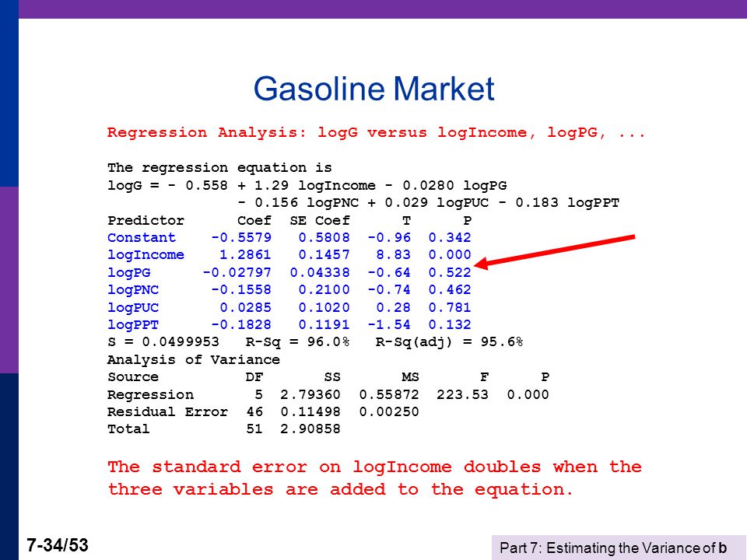
Task: Click the footer 'Part 7: Estimating the Variance of b'
Action: click(x=613, y=548)
